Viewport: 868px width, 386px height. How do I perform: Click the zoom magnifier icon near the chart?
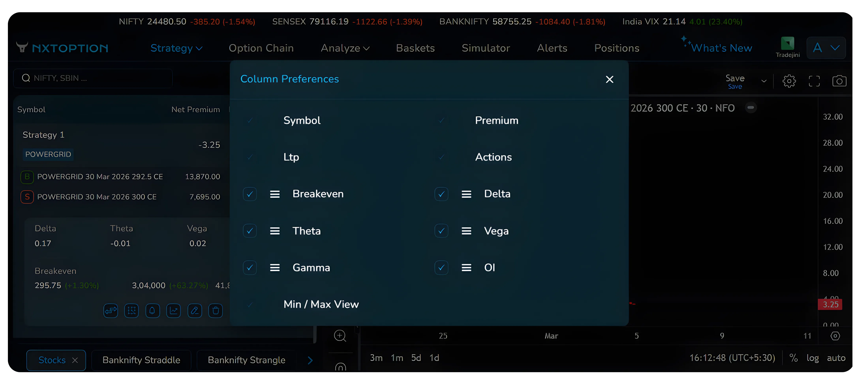340,336
